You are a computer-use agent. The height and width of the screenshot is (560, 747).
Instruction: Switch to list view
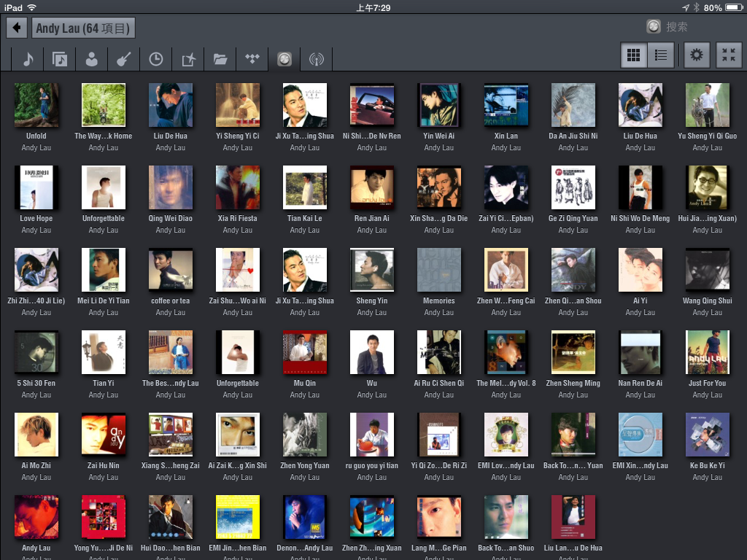[661, 55]
